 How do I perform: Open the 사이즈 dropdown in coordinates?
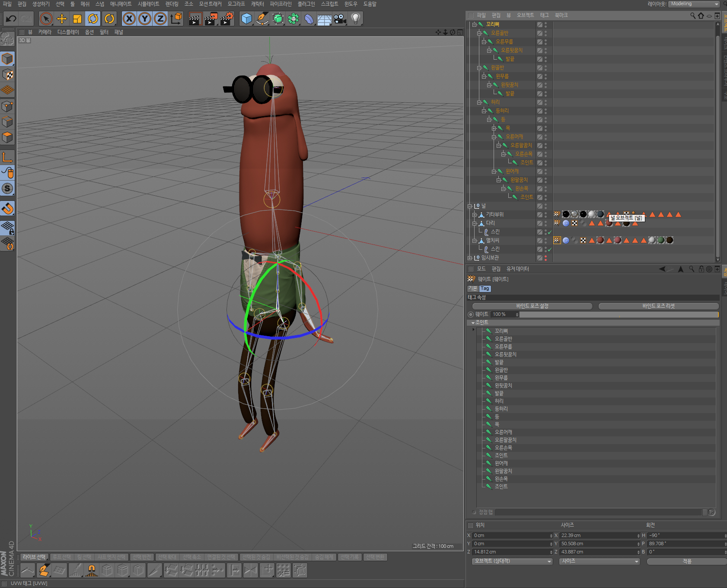599,561
